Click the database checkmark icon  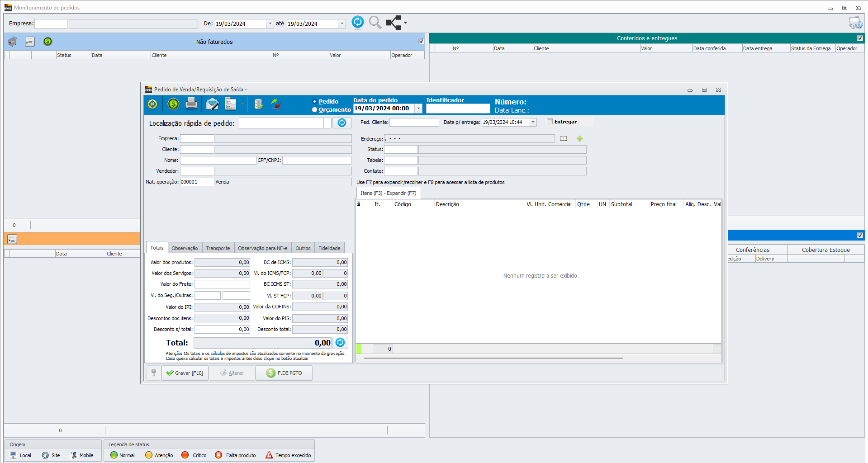tap(258, 104)
